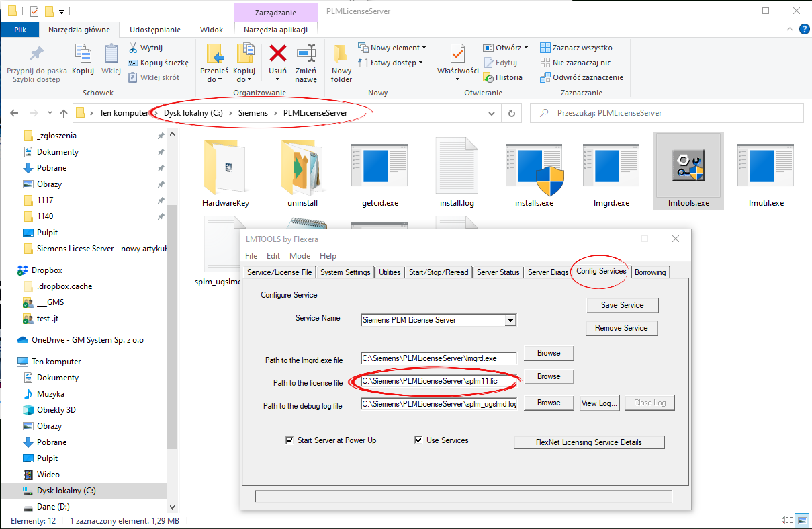This screenshot has height=529, width=812.
Task: Click the Nowy folder icon
Action: click(x=341, y=54)
